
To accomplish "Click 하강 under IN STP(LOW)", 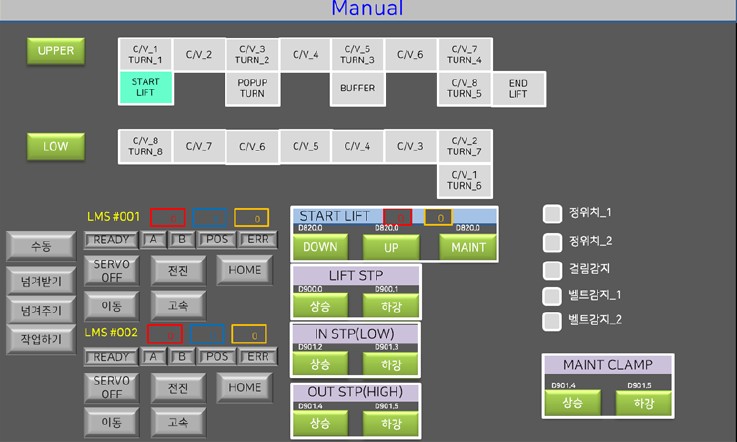I will 391,364.
